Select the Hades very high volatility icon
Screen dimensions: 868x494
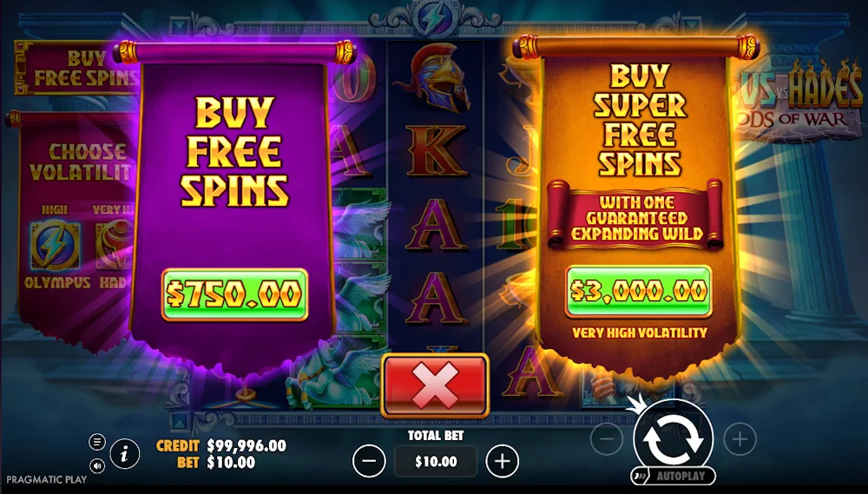(114, 245)
